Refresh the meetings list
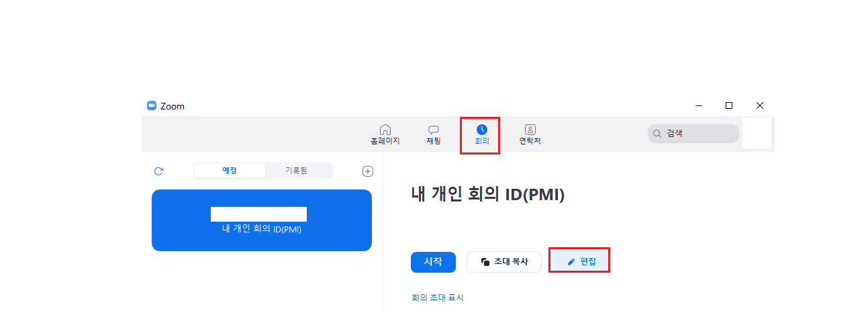Screen dimensions: 868x311 (x=158, y=171)
